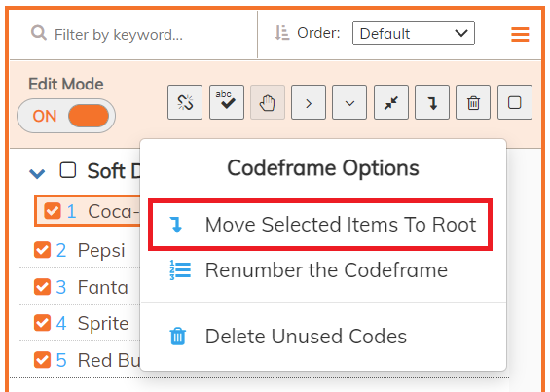The height and width of the screenshot is (392, 550).
Task: Click the abc spell-check icon
Action: (x=227, y=102)
